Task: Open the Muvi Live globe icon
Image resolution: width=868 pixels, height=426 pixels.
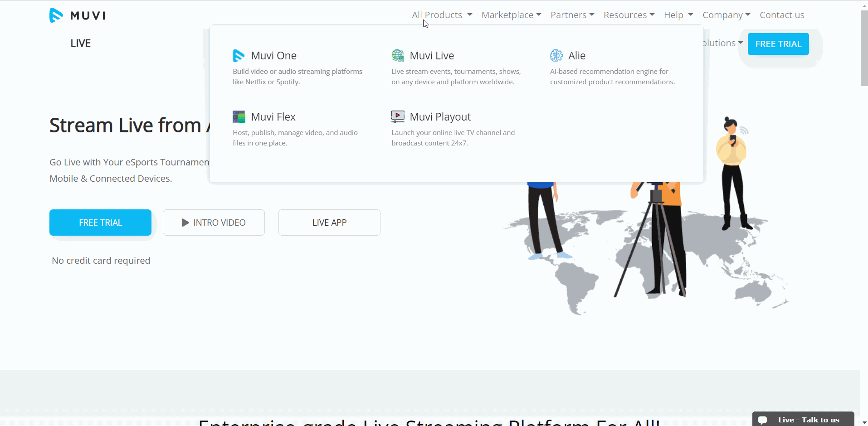Action: 398,56
